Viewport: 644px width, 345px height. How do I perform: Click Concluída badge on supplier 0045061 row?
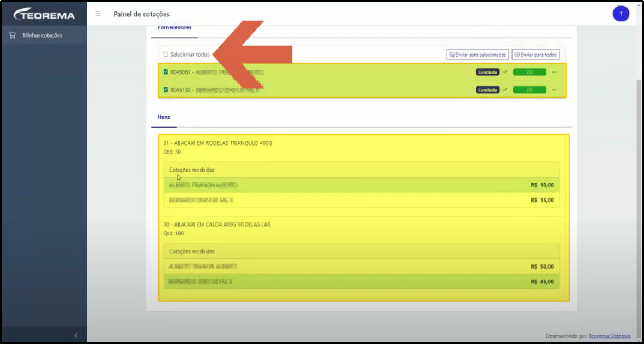coord(487,72)
